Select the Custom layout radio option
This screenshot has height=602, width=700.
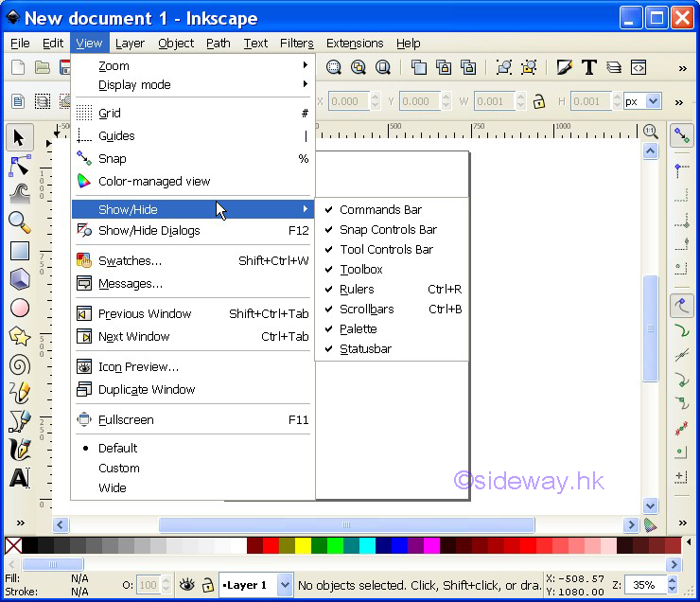[x=119, y=469]
